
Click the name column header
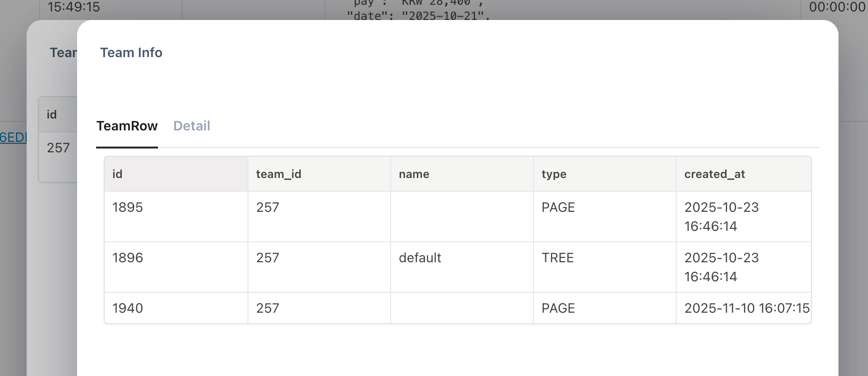click(x=462, y=174)
